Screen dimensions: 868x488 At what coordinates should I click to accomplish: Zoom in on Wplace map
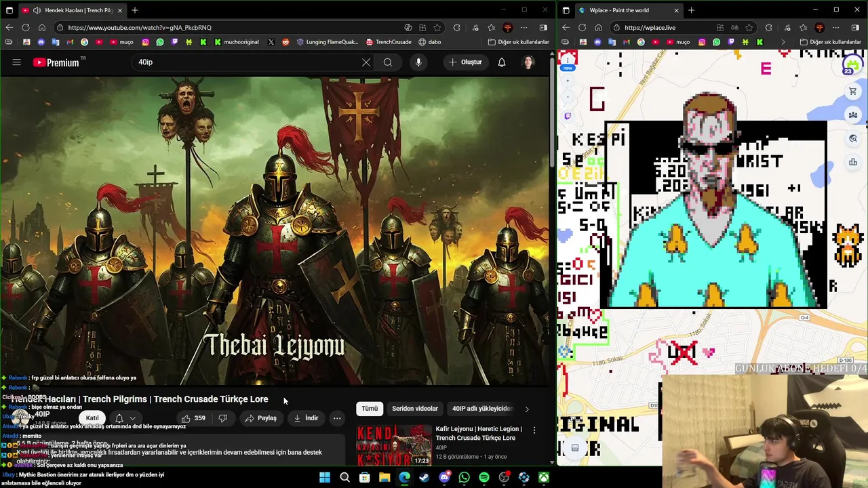click(x=568, y=81)
